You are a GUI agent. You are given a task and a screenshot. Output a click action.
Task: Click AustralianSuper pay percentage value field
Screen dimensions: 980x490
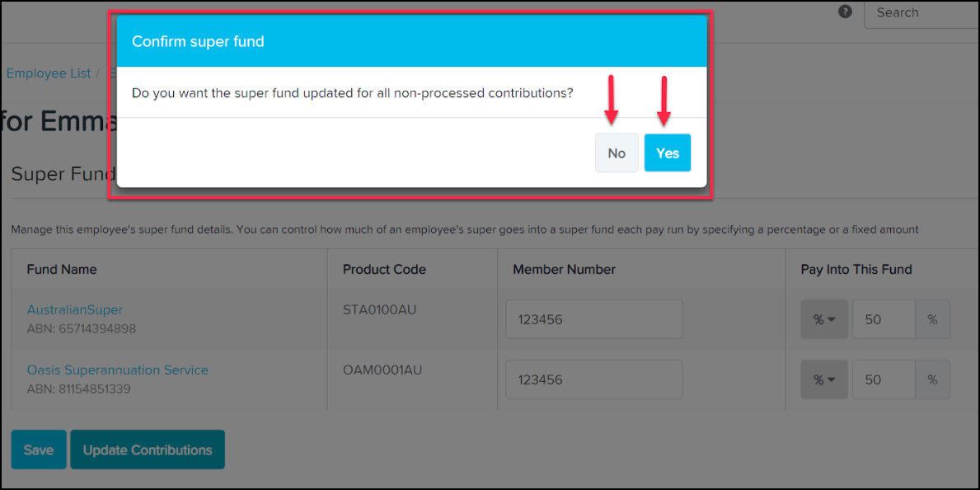click(x=884, y=319)
